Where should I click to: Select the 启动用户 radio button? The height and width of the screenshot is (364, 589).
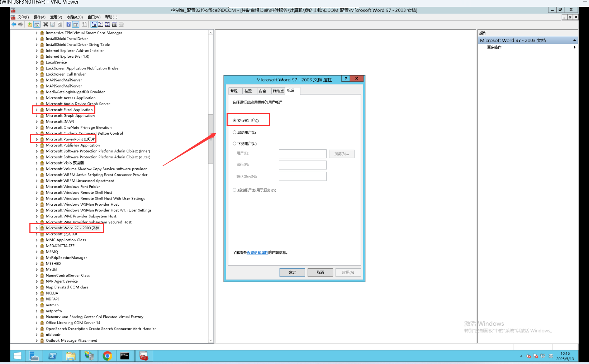point(234,132)
